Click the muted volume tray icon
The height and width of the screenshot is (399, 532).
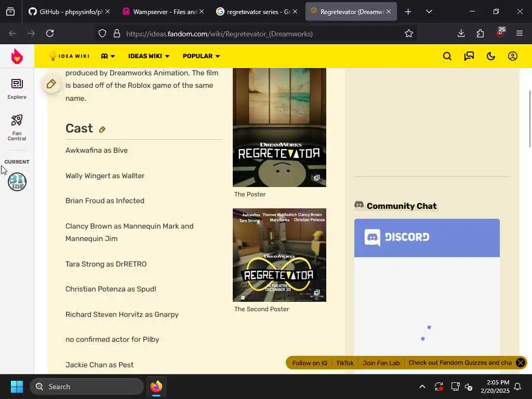[469, 387]
